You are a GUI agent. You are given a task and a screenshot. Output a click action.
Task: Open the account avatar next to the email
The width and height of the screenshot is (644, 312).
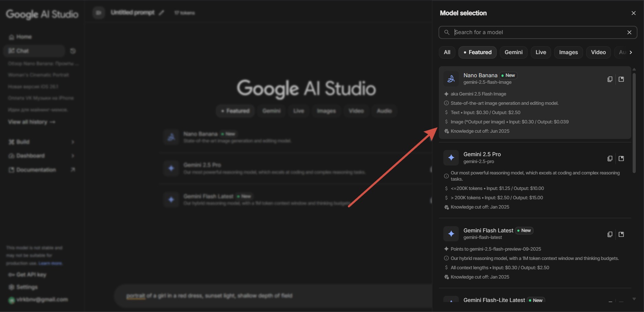click(x=12, y=300)
